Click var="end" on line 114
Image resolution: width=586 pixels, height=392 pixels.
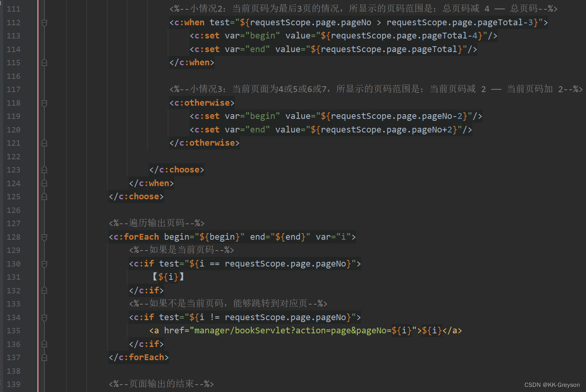tap(247, 49)
